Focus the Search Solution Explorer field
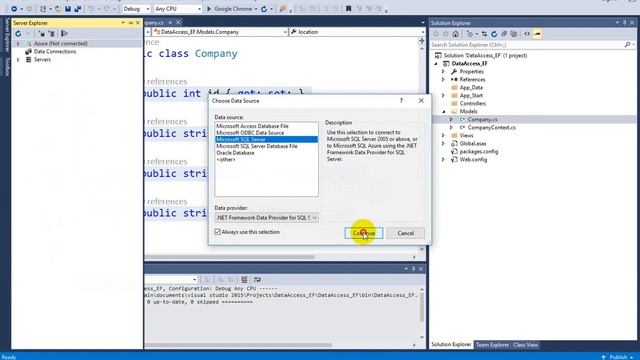The width and height of the screenshot is (640, 360). (527, 44)
